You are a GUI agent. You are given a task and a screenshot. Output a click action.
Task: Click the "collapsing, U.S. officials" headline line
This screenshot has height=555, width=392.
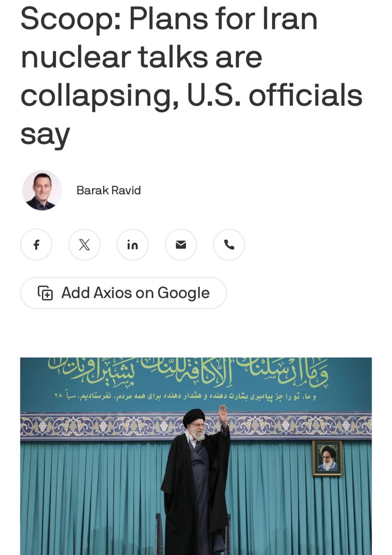coord(191,95)
